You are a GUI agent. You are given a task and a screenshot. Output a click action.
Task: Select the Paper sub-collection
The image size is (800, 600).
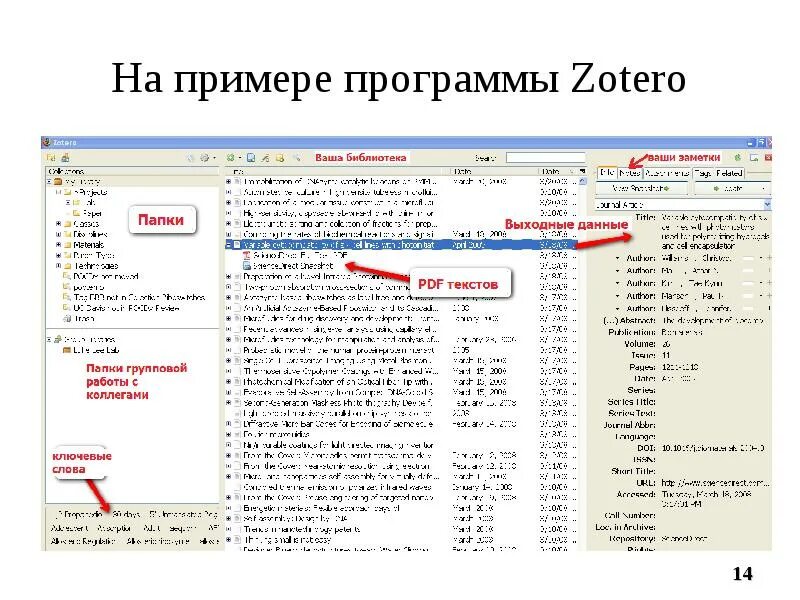click(x=87, y=213)
